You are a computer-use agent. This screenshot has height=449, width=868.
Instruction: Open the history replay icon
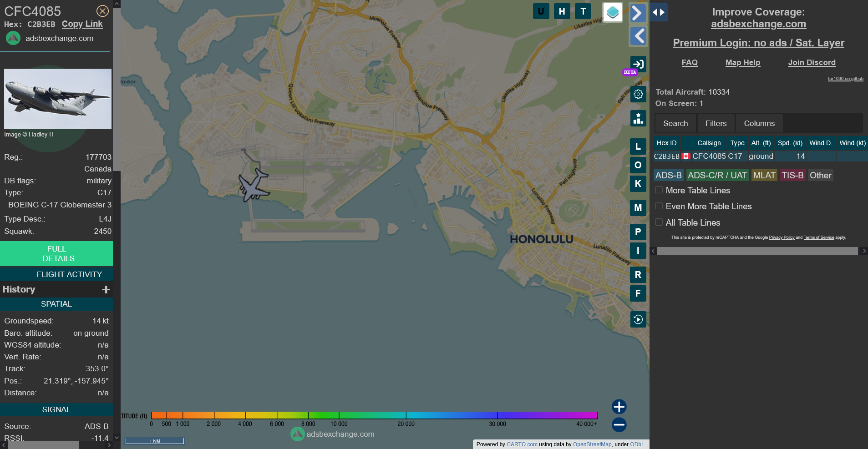pos(638,319)
